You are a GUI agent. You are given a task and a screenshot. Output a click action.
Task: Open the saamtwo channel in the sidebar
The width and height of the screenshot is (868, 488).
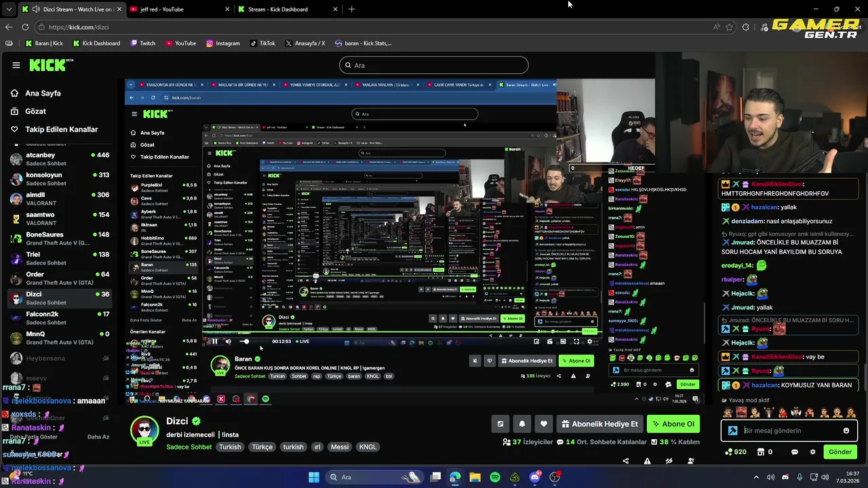coord(60,218)
